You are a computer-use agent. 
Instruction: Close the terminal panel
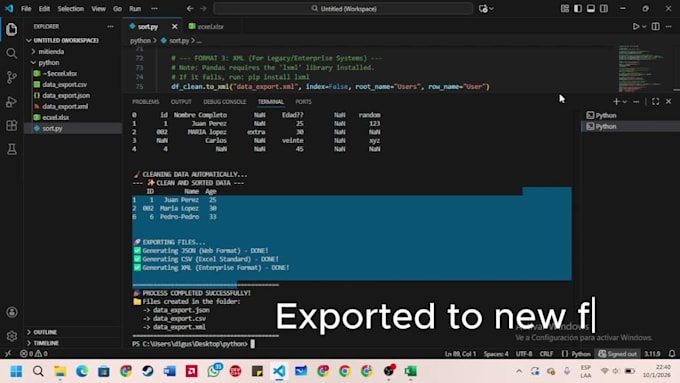[669, 101]
